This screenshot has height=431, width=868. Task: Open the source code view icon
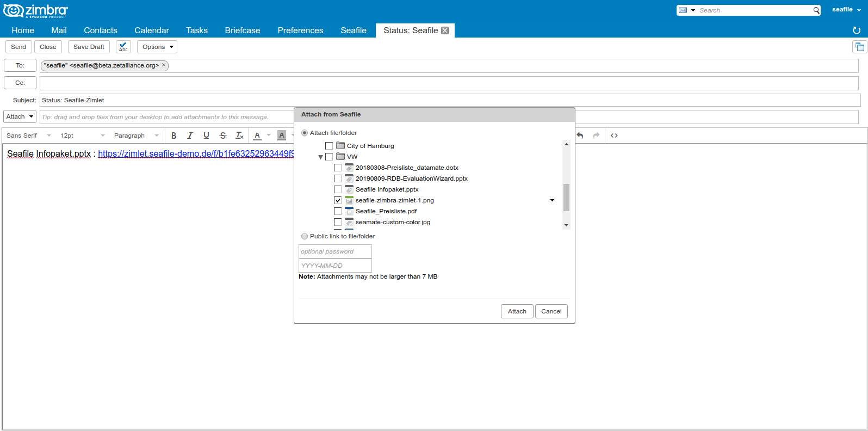[614, 136]
